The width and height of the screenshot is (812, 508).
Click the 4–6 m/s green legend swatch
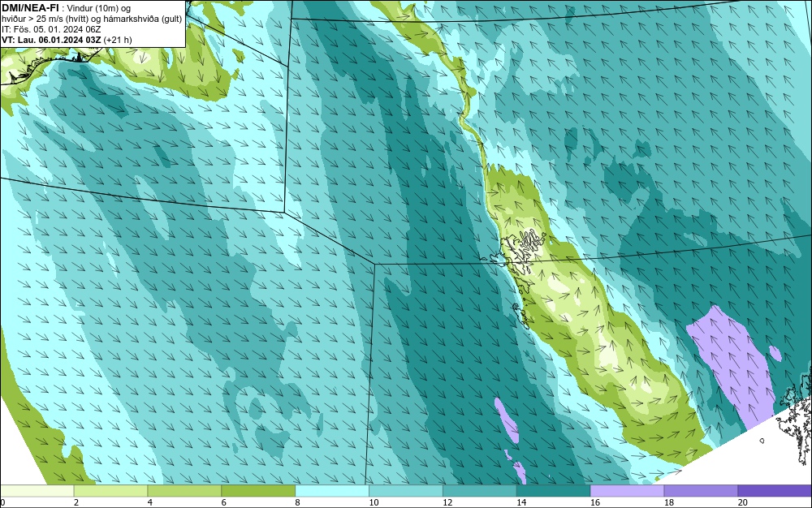184,490
